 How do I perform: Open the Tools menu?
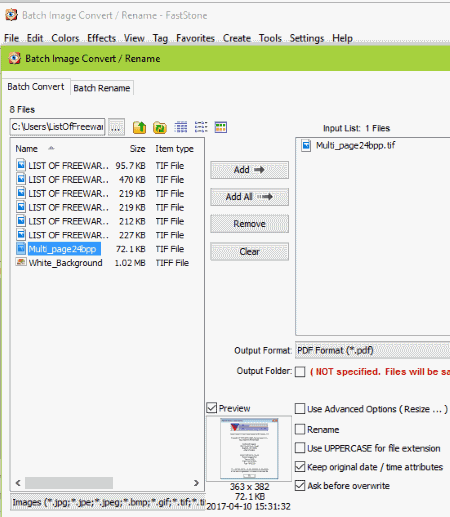(x=270, y=38)
